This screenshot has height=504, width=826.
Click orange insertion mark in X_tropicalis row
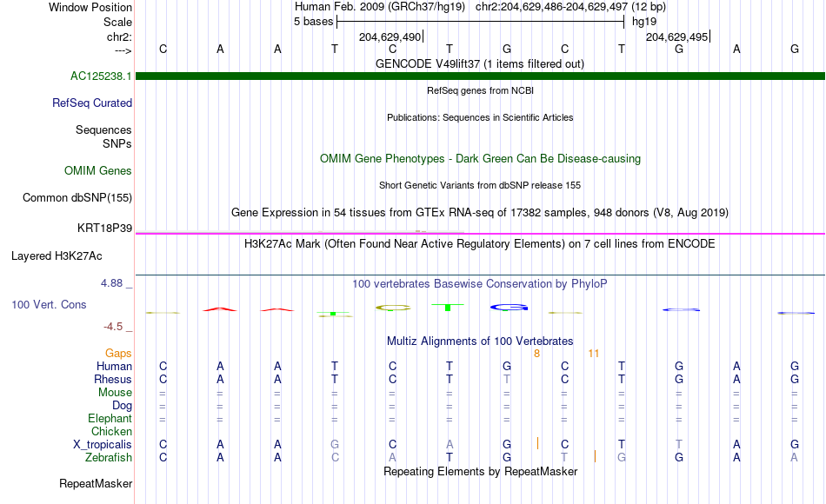537,443
